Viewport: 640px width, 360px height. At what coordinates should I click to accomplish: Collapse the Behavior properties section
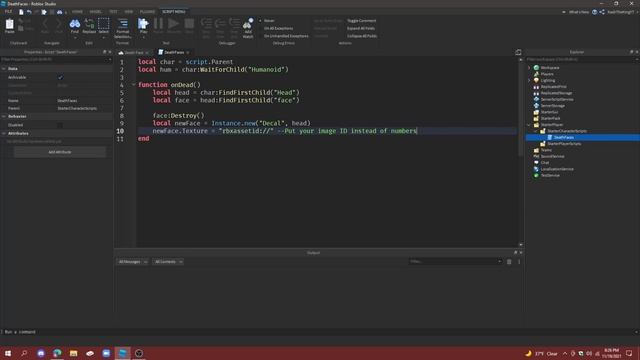pyautogui.click(x=4, y=116)
